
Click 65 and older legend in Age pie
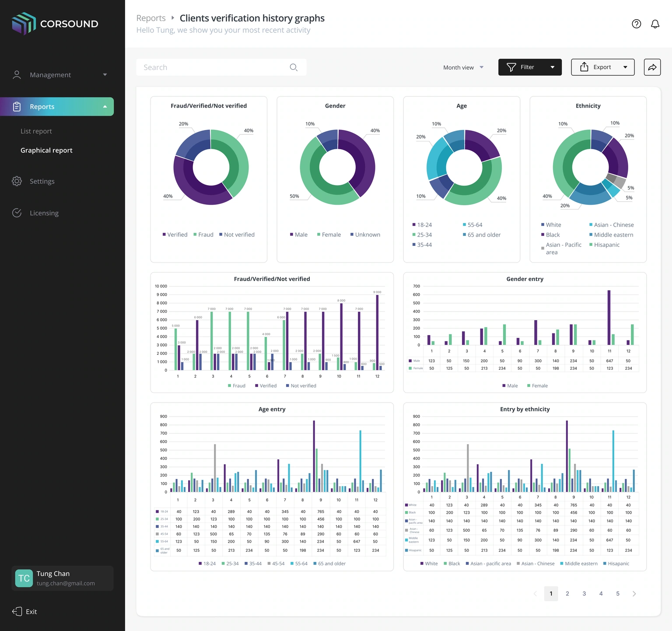coord(482,235)
